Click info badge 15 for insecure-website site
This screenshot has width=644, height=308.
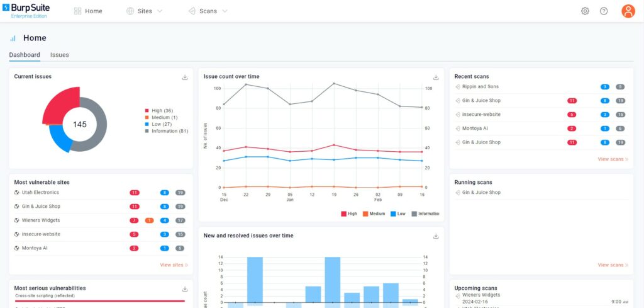pos(180,234)
